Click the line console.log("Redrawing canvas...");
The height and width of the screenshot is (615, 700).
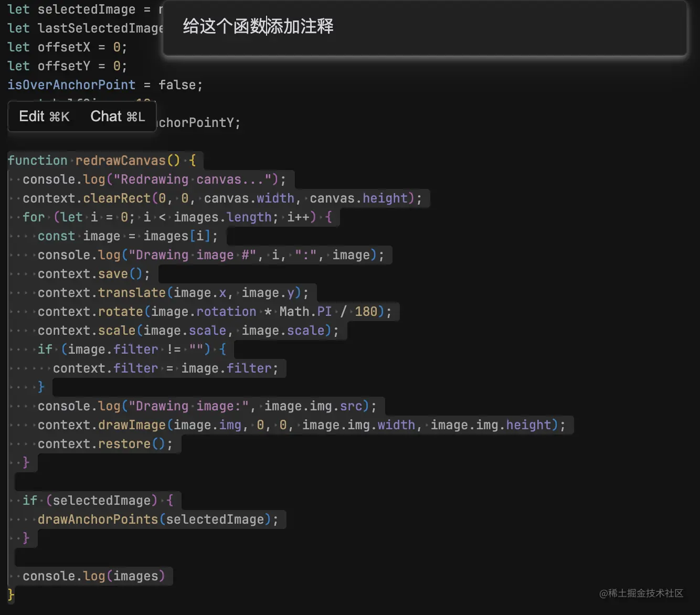coord(154,179)
